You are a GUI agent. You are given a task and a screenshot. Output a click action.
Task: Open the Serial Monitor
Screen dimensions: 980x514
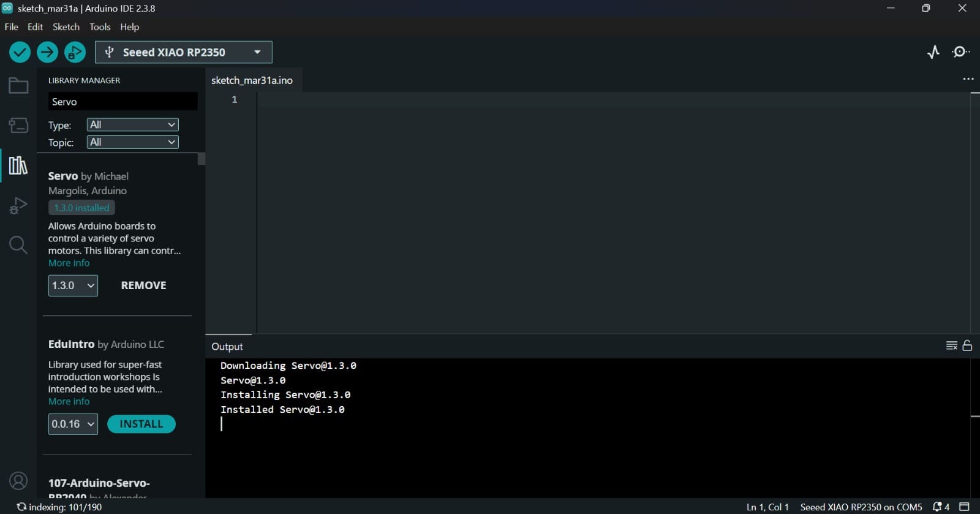coord(960,52)
